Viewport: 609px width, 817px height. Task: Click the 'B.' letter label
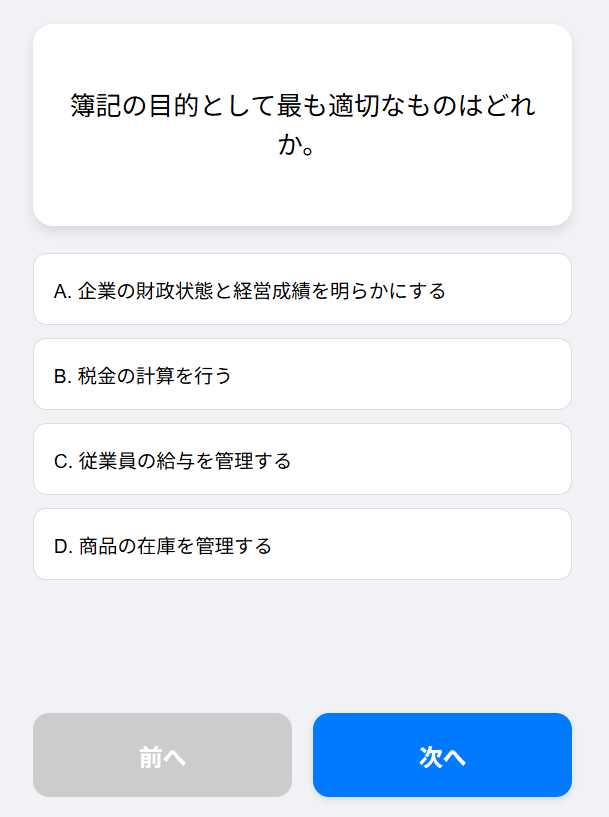(63, 376)
